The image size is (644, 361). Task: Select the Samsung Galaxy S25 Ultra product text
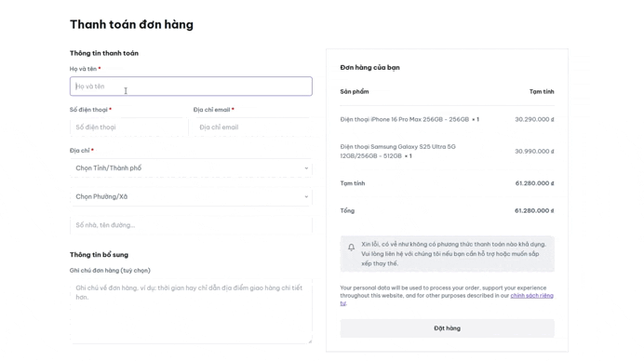(397, 151)
